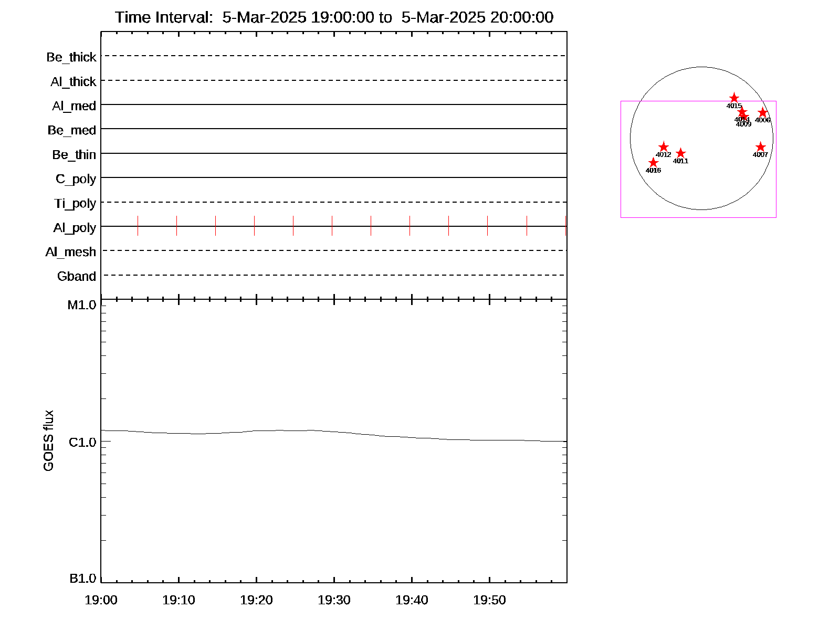Click the Gband filter label

click(77, 276)
